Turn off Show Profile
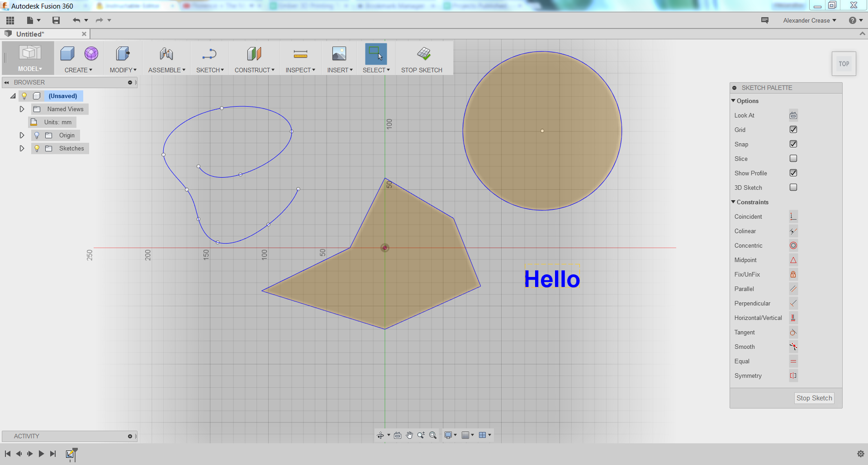 pyautogui.click(x=793, y=173)
